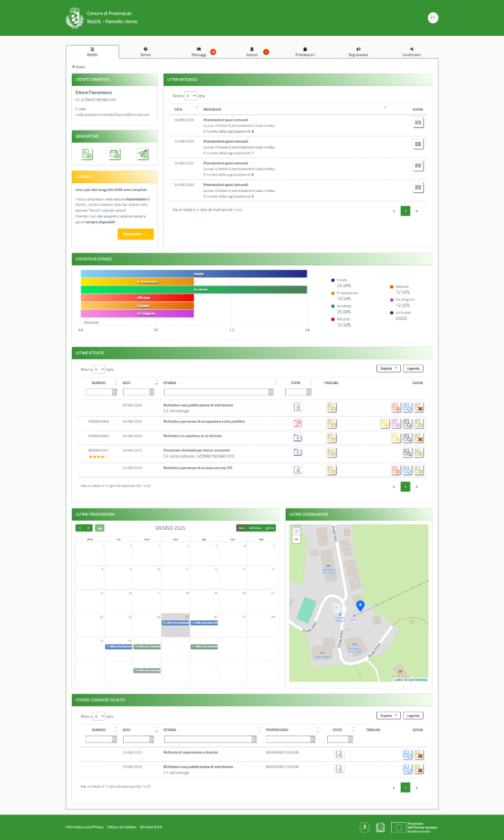Screen dimensions: 504x840
Task: Click the Istanza filter field in Ultime Attività
Action: click(x=220, y=392)
